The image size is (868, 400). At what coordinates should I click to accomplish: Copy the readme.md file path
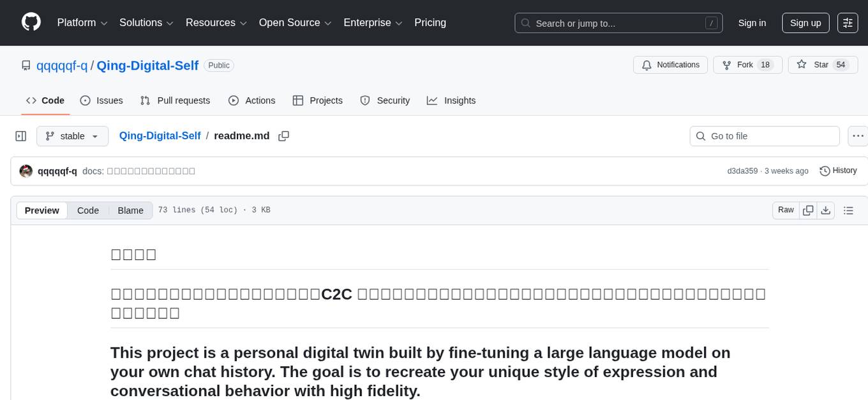coord(284,136)
